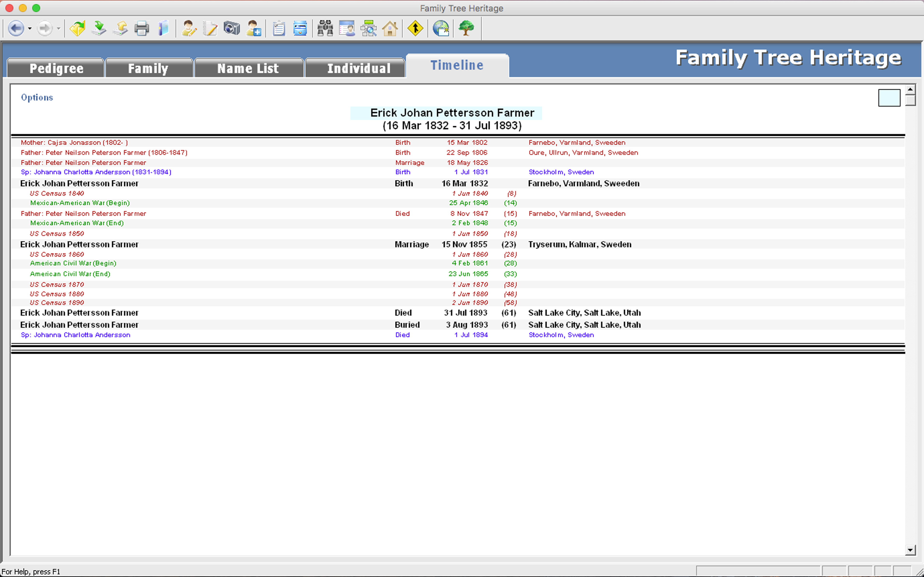Viewport: 924px width, 577px height.
Task: Select spouse Johanna Charlotta Andersson entry
Action: tap(95, 172)
